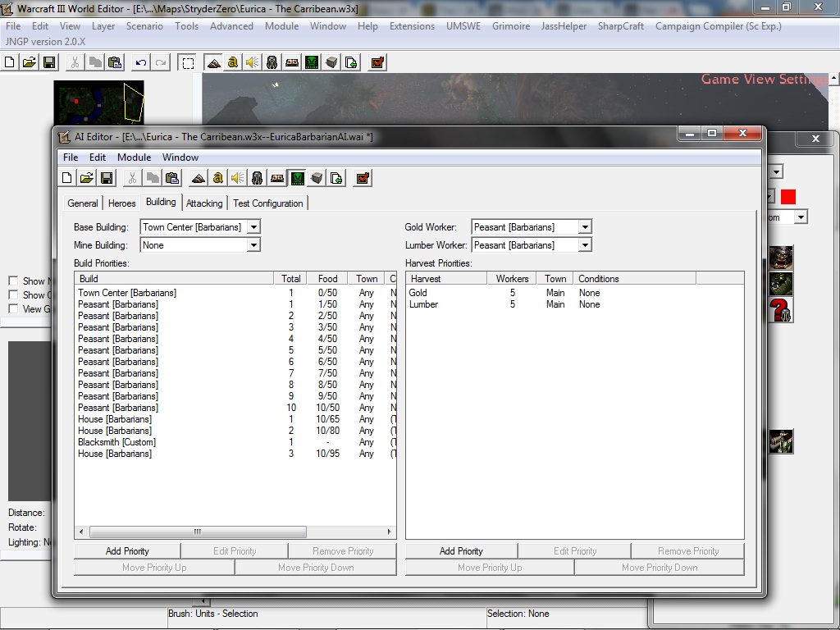Toggle the 'View G' checkbox in left panel
The height and width of the screenshot is (630, 840).
13,308
